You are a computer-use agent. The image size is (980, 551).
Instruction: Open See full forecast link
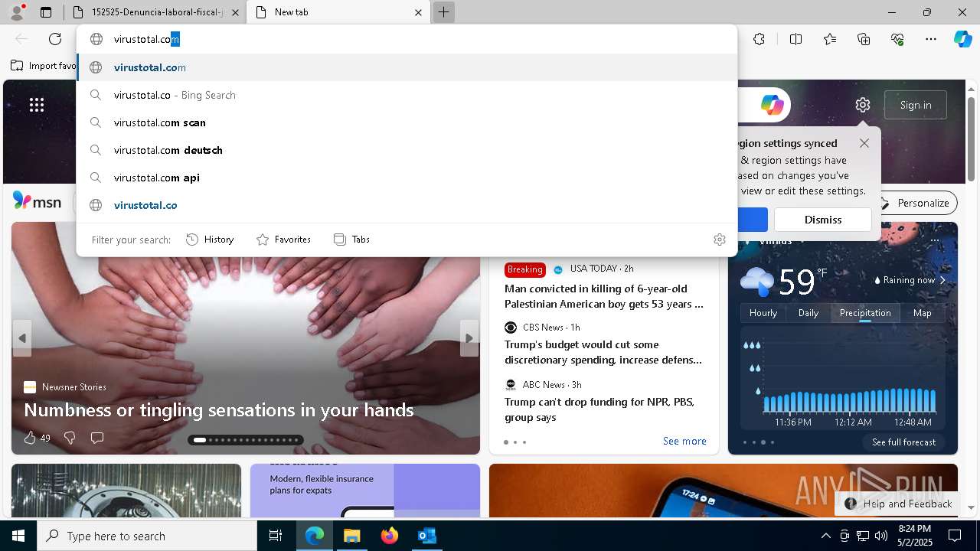tap(903, 442)
